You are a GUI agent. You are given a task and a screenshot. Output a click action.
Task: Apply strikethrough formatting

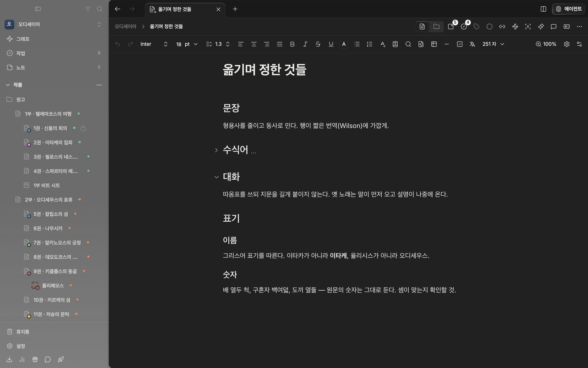[318, 44]
